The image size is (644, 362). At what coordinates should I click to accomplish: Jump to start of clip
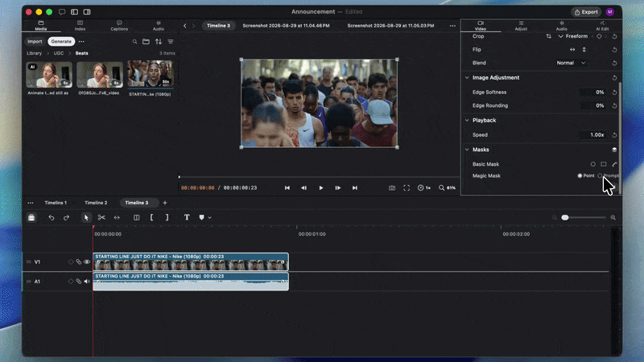(287, 187)
